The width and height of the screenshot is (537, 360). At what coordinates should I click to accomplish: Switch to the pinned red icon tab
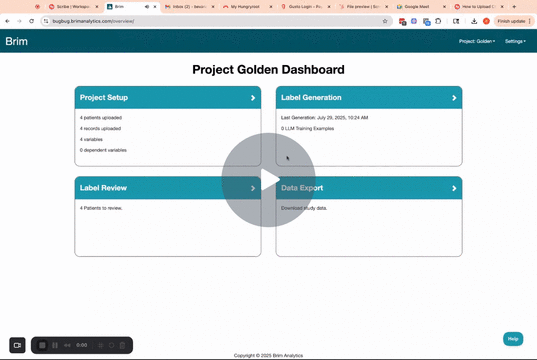[x=37, y=7]
